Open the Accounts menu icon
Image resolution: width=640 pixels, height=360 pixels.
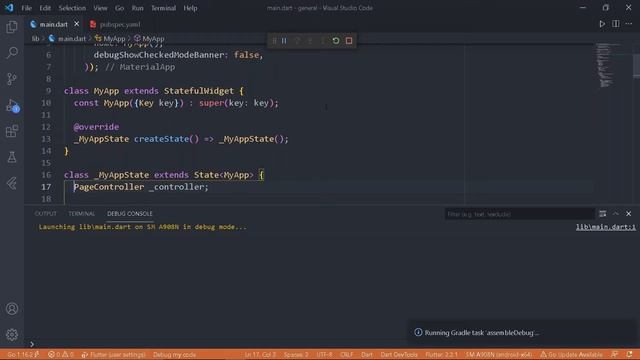tap(12, 309)
